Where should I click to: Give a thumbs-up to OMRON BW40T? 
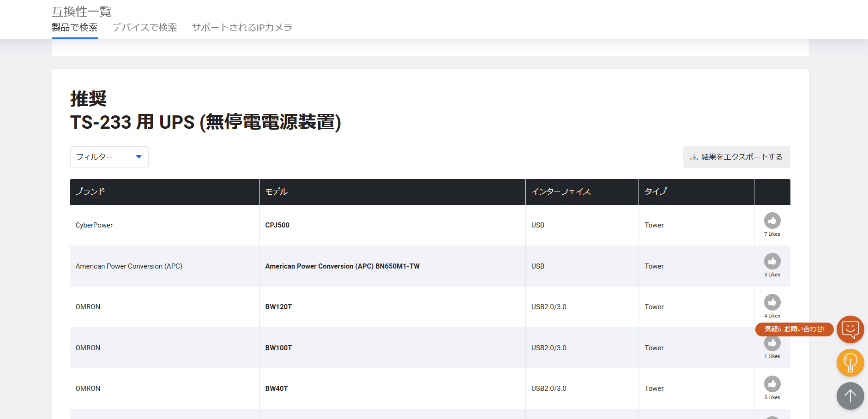[772, 384]
